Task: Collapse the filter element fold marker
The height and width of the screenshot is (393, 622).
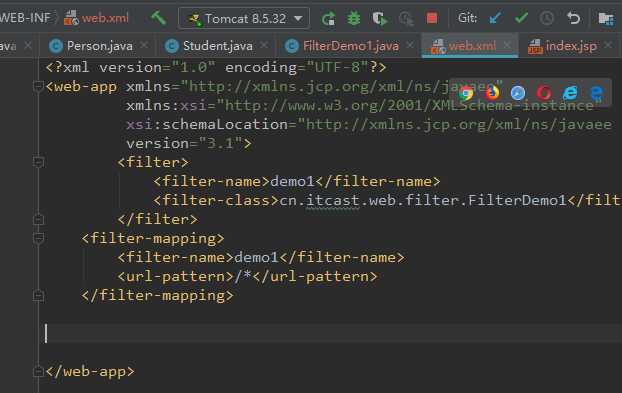Action: 38,162
